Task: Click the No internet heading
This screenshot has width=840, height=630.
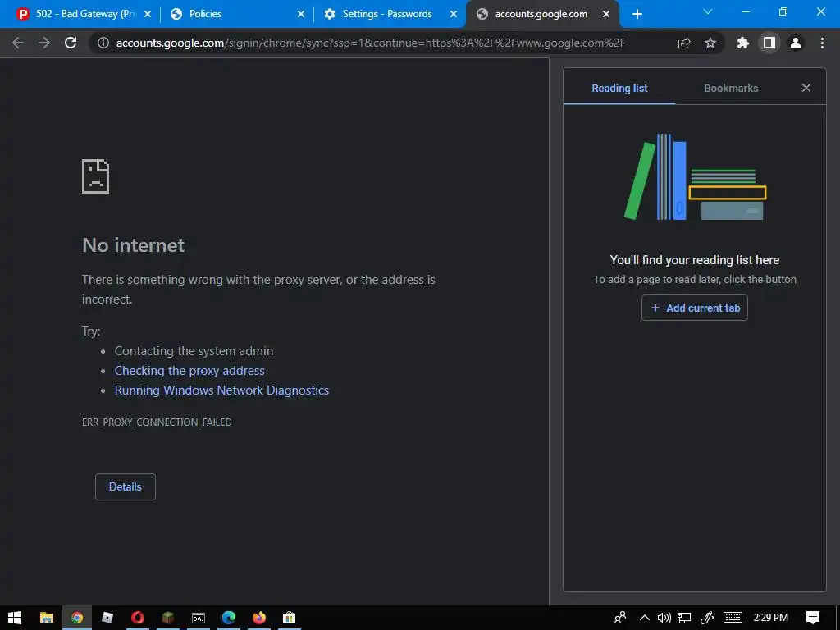Action: click(134, 244)
